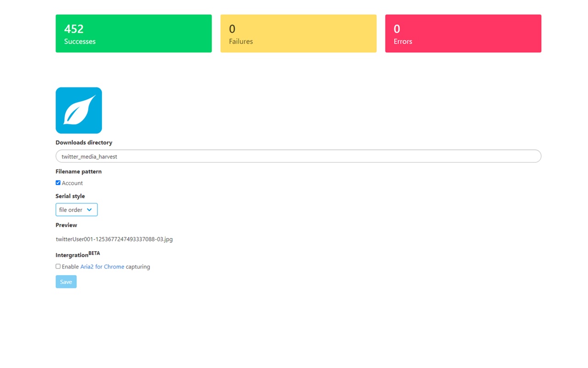Click the Intergration BETA heading
This screenshot has height=368, width=588.
tap(78, 254)
